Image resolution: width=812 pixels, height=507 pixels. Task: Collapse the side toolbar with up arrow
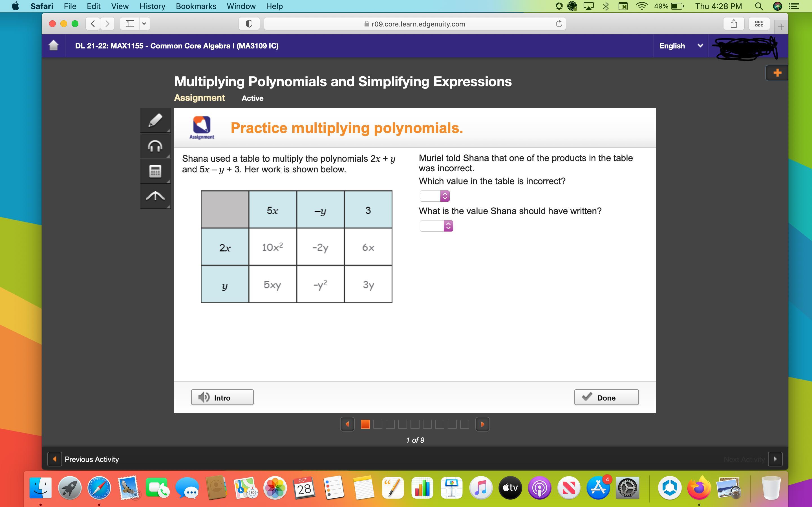pos(155,196)
